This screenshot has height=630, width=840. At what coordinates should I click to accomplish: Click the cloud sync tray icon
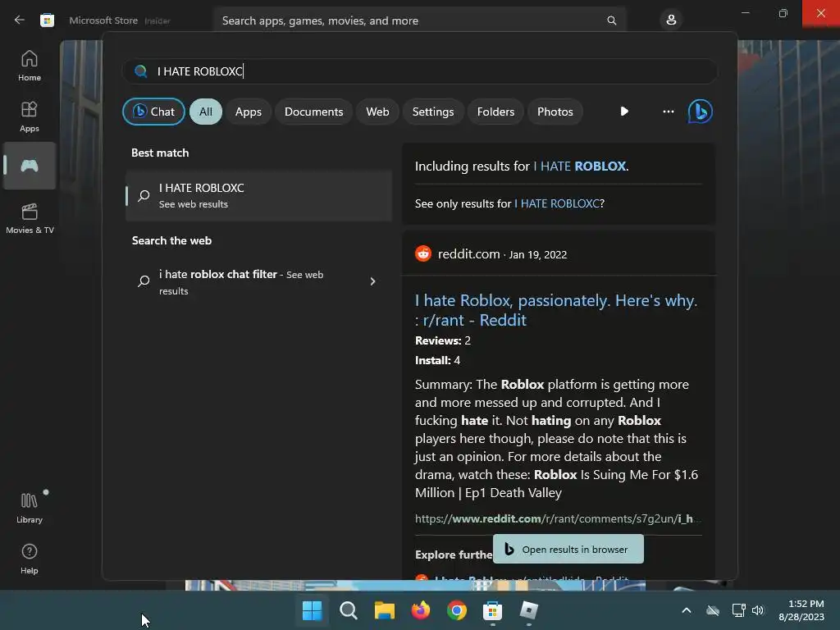[x=713, y=610]
